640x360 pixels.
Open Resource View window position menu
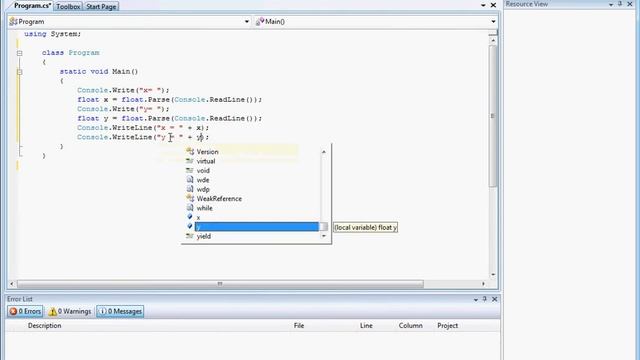coord(611,4)
